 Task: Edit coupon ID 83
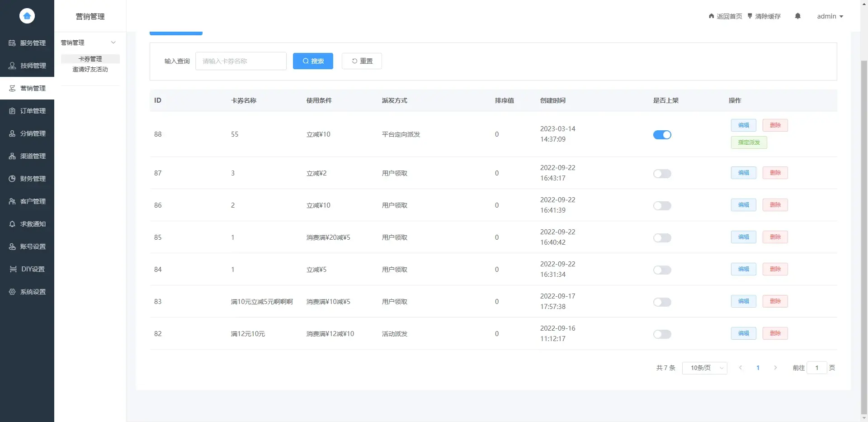pos(744,301)
